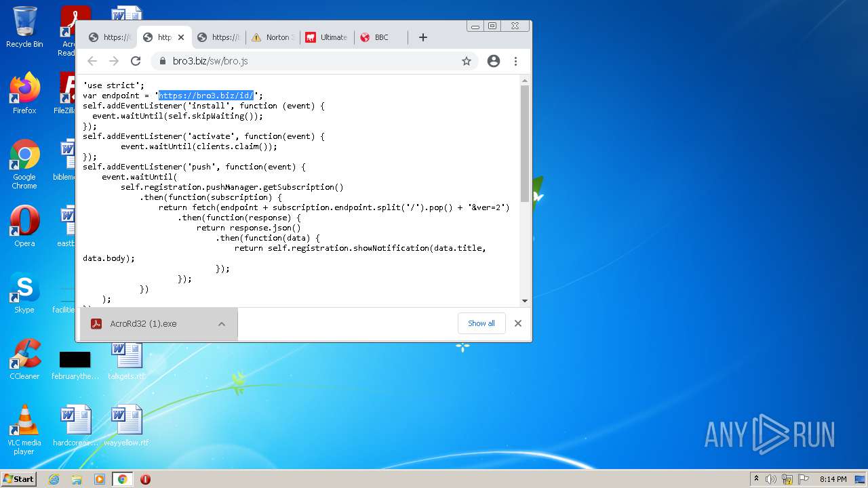The height and width of the screenshot is (488, 868).
Task: Switch to the BBC tab
Action: (381, 37)
